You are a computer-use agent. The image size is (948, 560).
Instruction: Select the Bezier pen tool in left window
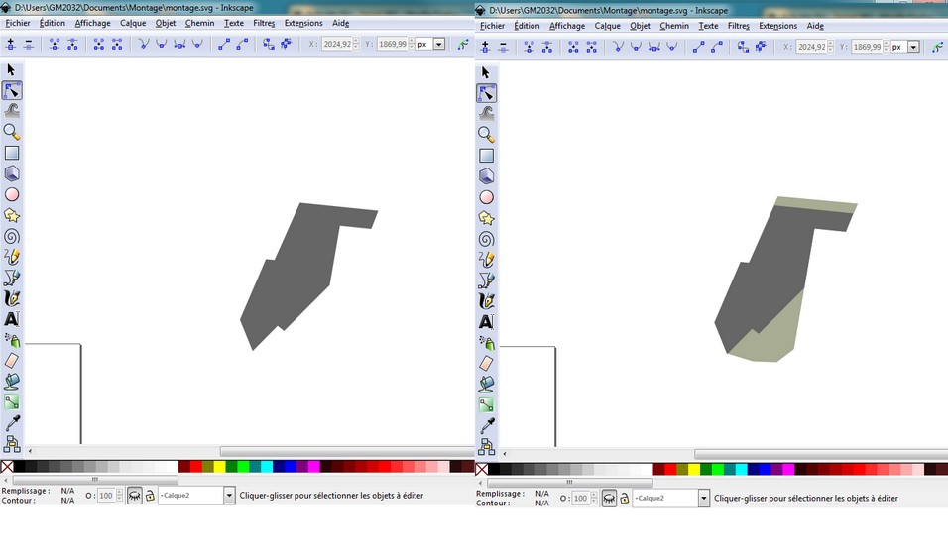click(12, 278)
